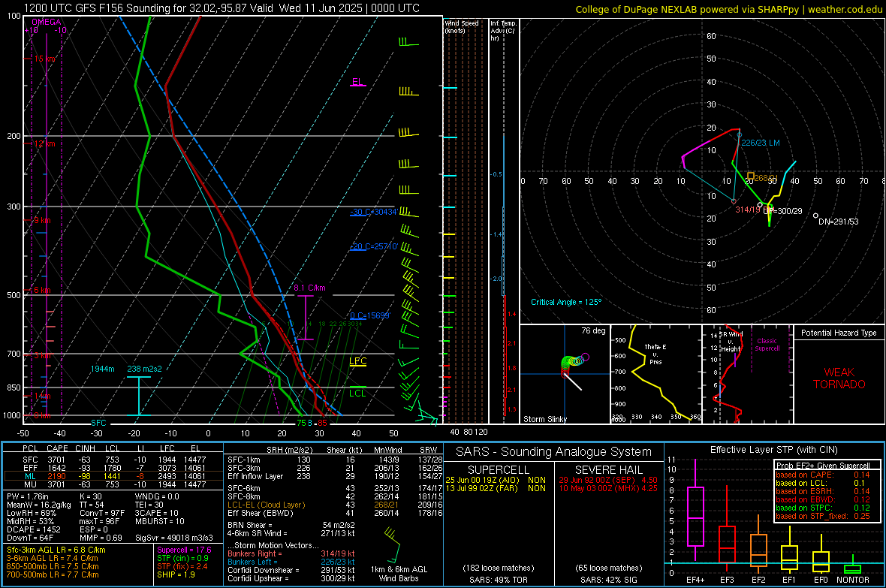Click the red right-mover circle near '314/19'
The image size is (886, 588).
pyautogui.click(x=734, y=201)
